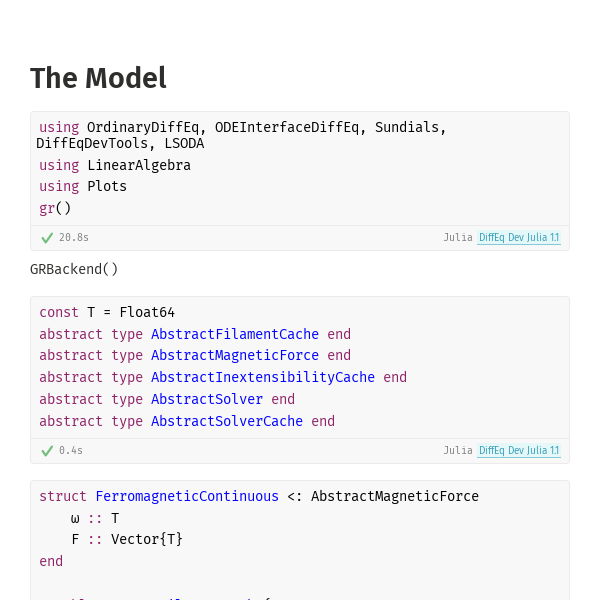
Task: Click the green checkmark beside 20.8s
Action: click(x=47, y=238)
